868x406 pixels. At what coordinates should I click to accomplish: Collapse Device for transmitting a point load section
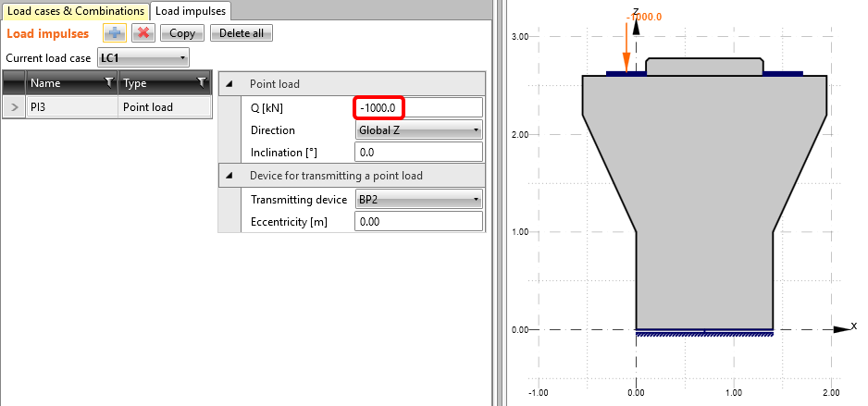coord(229,176)
